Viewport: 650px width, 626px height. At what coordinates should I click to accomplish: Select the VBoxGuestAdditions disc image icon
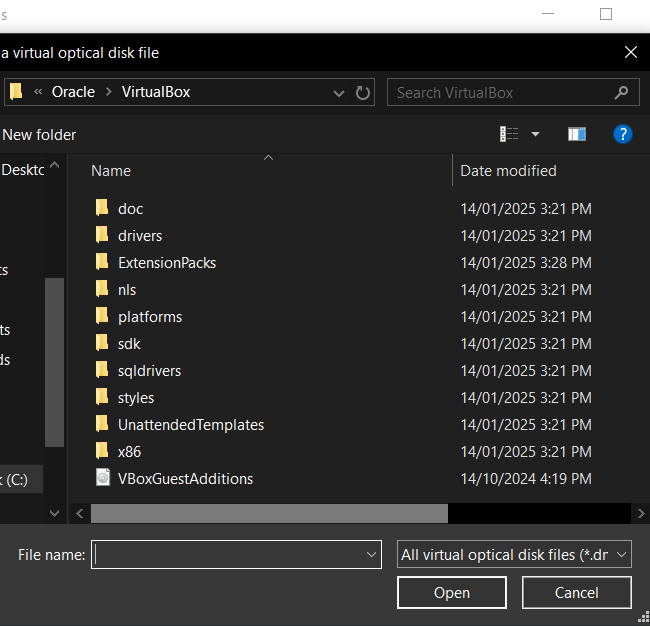click(x=103, y=477)
